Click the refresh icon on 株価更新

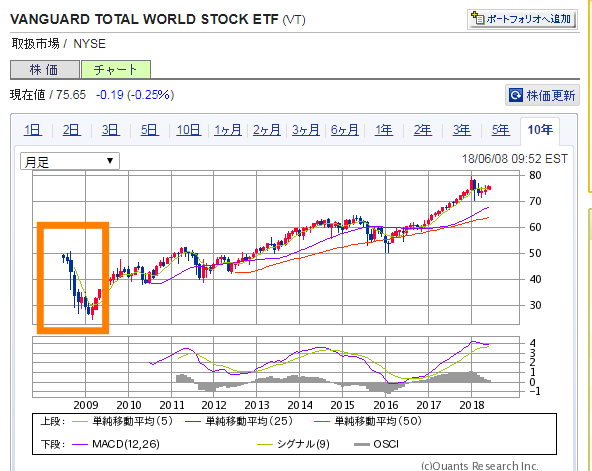[x=516, y=95]
